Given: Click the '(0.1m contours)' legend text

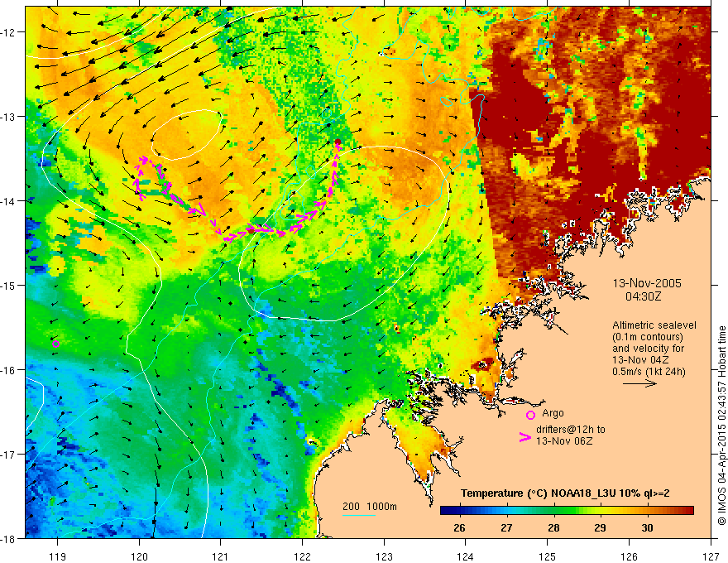Looking at the screenshot, I should [x=648, y=337].
